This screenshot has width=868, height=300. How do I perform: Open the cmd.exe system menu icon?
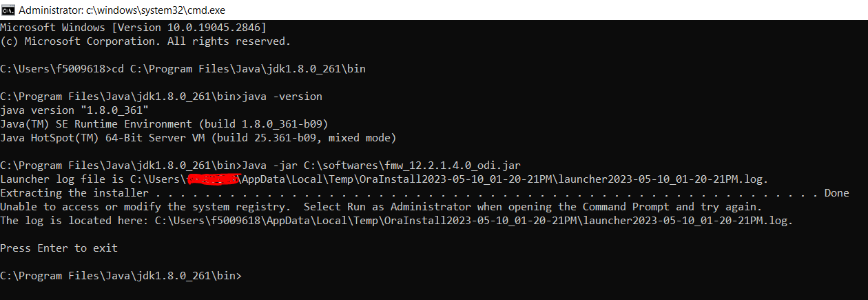(x=8, y=10)
